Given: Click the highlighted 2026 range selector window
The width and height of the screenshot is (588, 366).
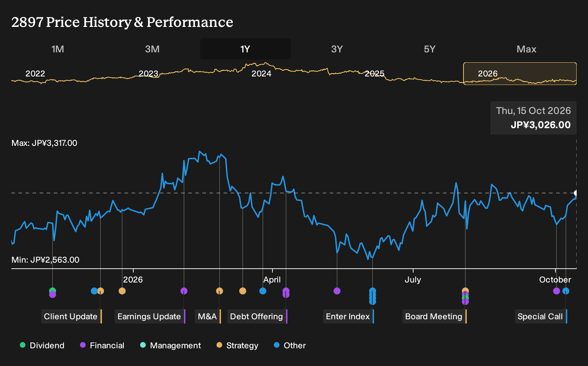Looking at the screenshot, I should click(520, 74).
